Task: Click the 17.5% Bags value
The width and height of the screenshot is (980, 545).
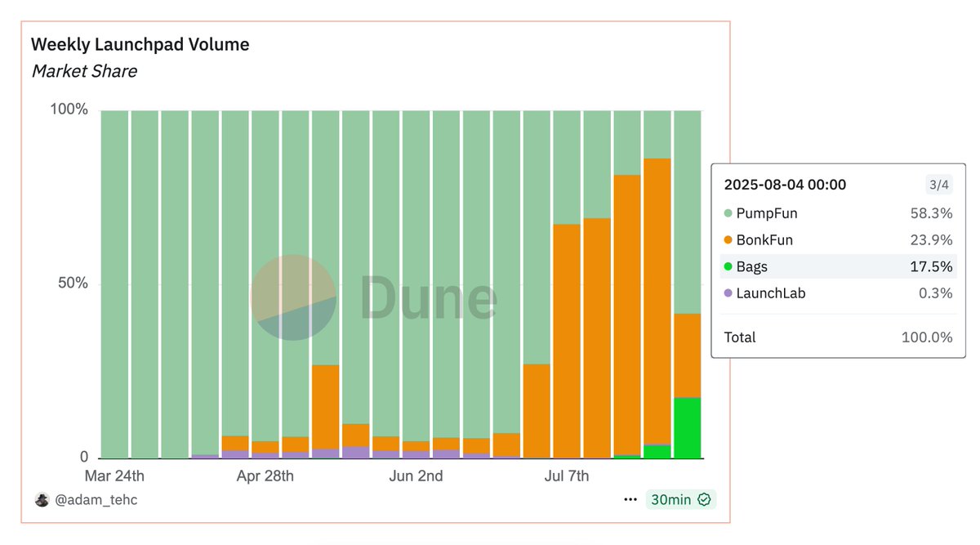Action: 932,266
